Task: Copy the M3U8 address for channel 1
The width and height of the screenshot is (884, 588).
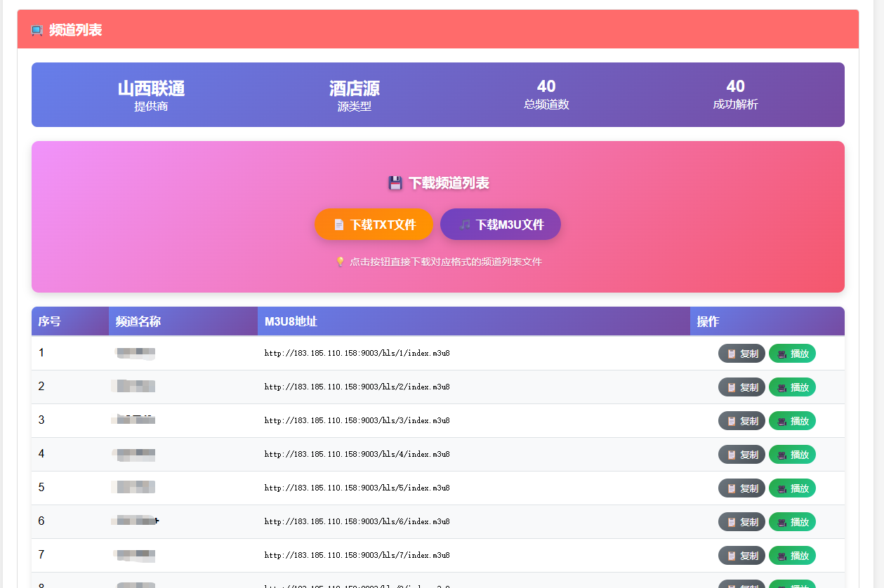Action: (741, 354)
